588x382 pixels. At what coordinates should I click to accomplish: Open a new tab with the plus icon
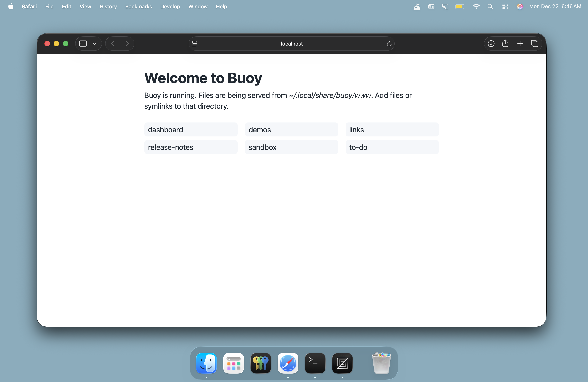click(x=520, y=44)
